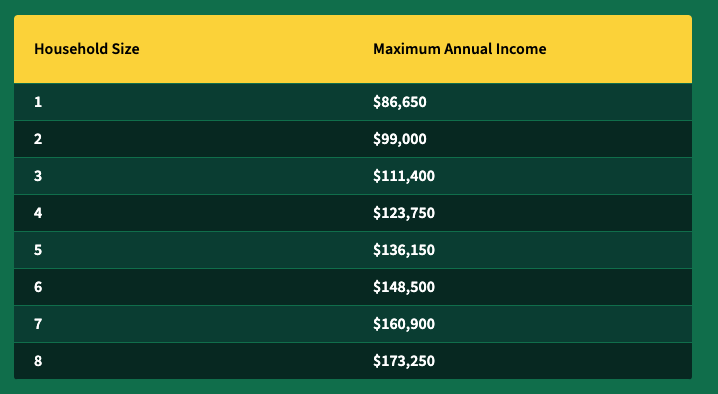
Task: Click the yellow table header bar
Action: (353, 49)
